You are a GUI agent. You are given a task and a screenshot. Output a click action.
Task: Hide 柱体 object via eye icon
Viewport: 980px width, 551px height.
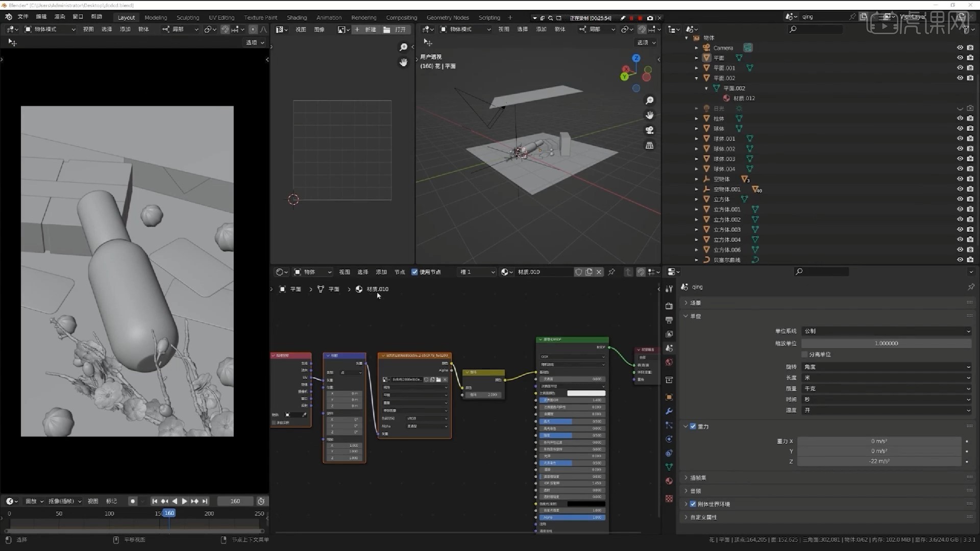pyautogui.click(x=960, y=118)
